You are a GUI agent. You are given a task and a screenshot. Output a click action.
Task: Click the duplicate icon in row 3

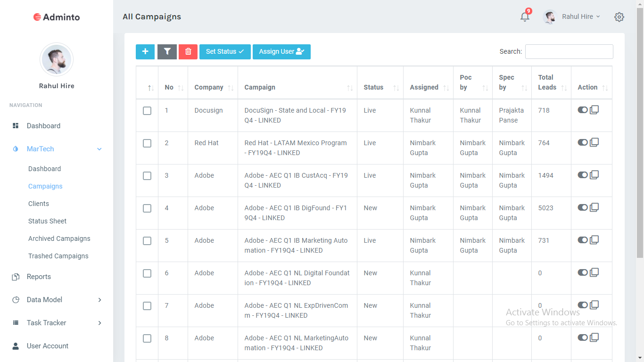594,175
